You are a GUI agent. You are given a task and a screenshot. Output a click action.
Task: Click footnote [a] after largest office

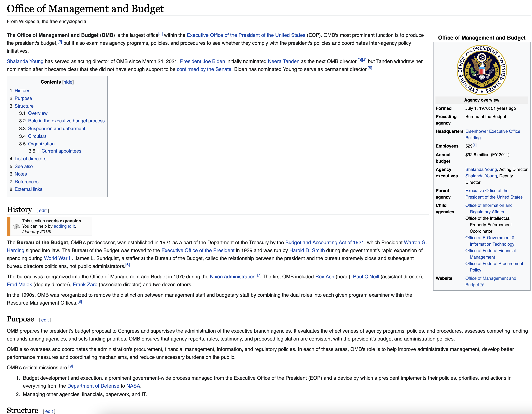tap(160, 34)
